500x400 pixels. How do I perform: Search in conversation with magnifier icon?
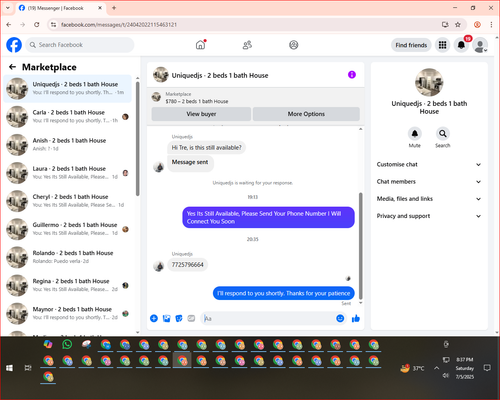click(x=443, y=134)
